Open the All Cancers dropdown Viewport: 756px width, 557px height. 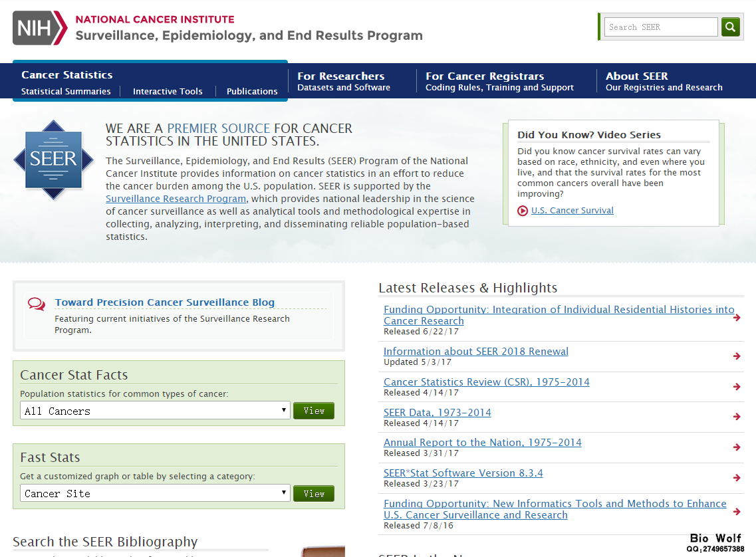(x=155, y=411)
